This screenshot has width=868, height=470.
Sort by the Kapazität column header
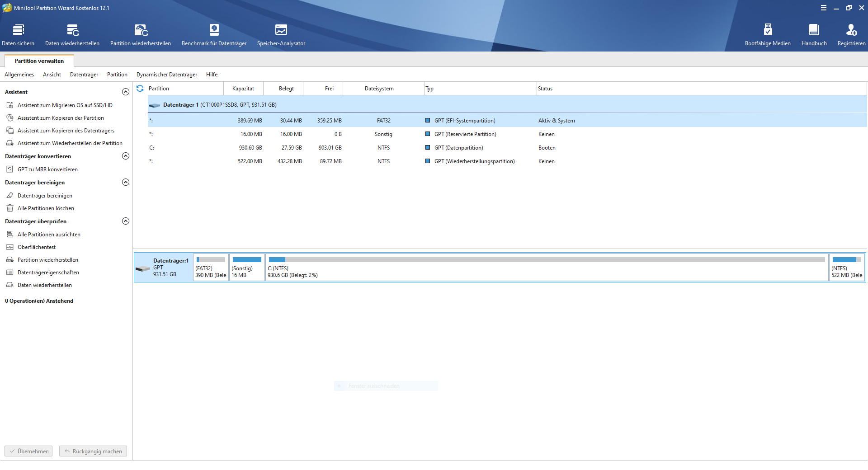pos(243,89)
